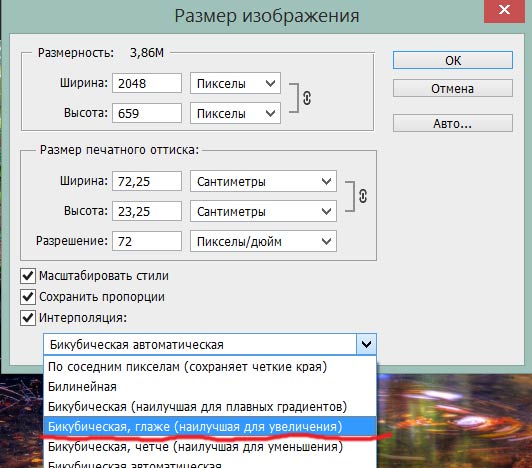Viewport: 532px width, 468px height.
Task: Close the Размер изображения dialog
Action: [x=505, y=11]
